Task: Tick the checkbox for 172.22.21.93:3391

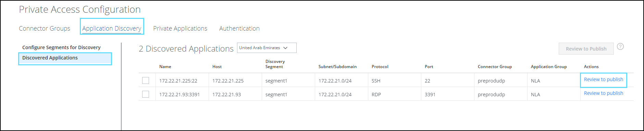Action: [x=146, y=94]
